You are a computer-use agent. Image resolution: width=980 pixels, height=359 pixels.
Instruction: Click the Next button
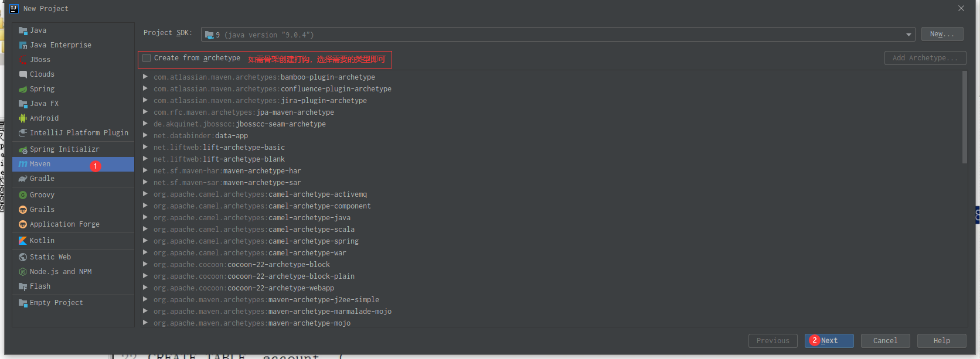[829, 341]
